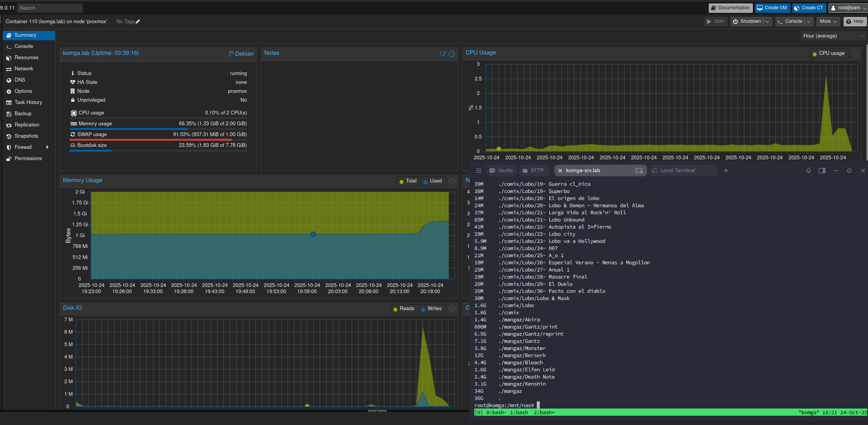
Task: Toggle the Used series in Memory Usage legend
Action: pos(432,181)
